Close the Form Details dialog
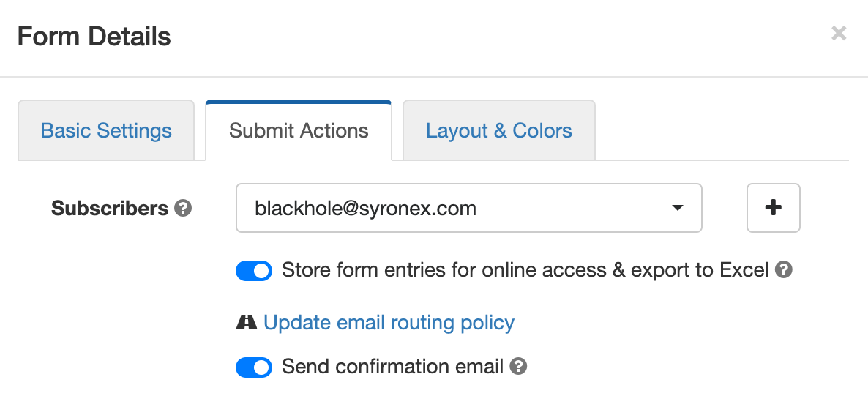 pos(839,34)
